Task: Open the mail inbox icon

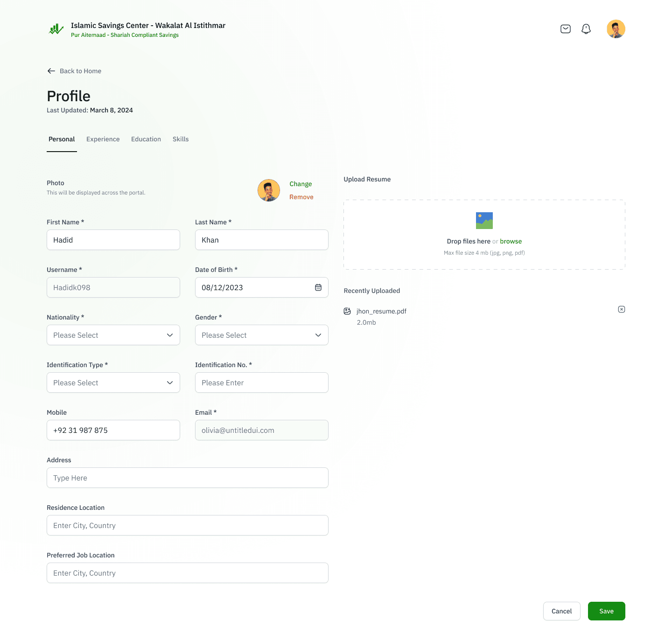Action: click(565, 29)
